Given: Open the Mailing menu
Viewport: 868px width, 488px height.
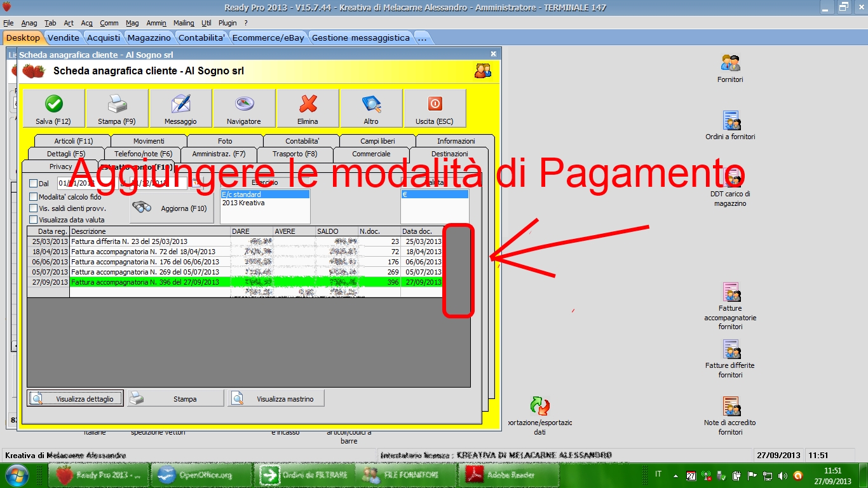Looking at the screenshot, I should point(184,23).
